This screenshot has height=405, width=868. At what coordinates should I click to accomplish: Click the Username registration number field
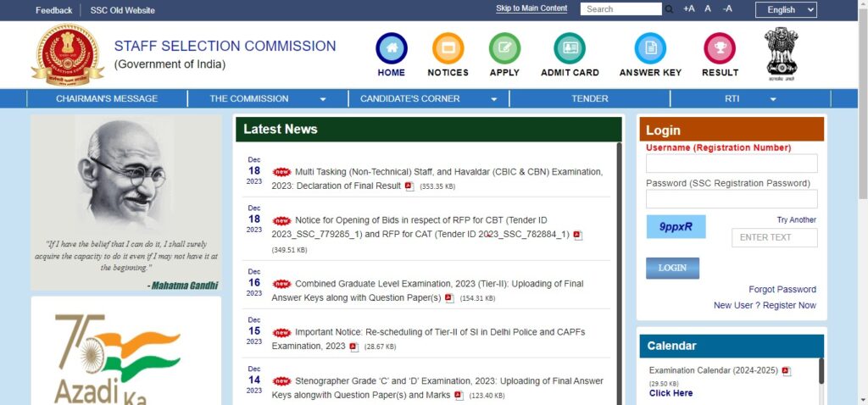point(732,164)
